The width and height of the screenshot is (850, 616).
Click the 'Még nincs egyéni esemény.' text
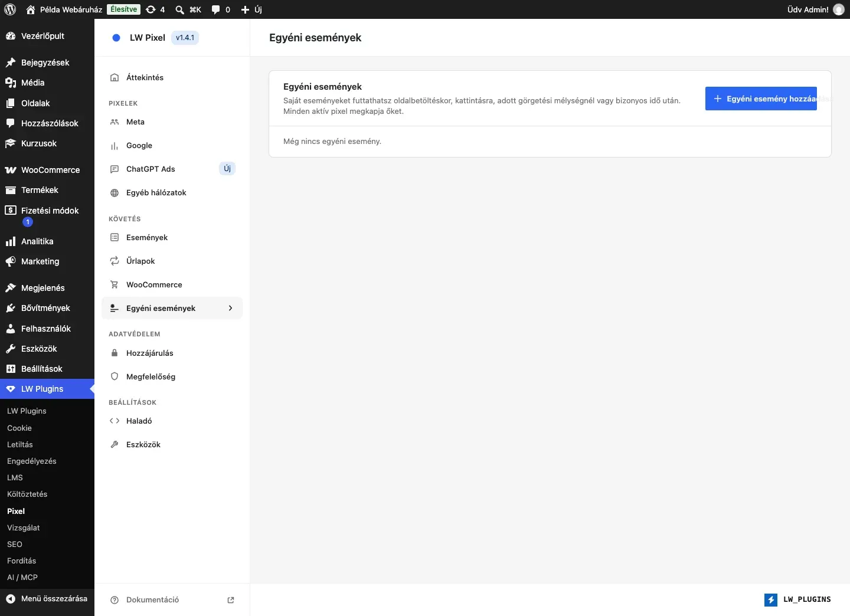click(x=332, y=142)
